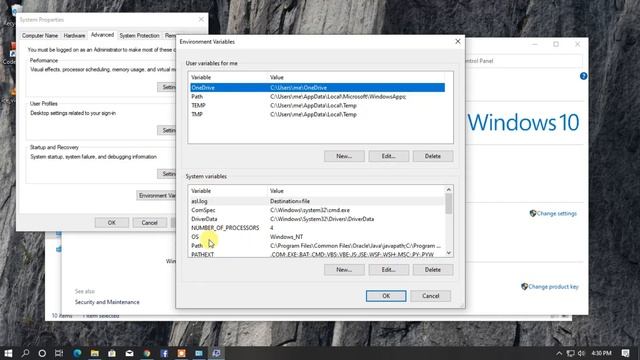
Task: Open Startup and Recovery Settings button
Action: tap(167, 174)
